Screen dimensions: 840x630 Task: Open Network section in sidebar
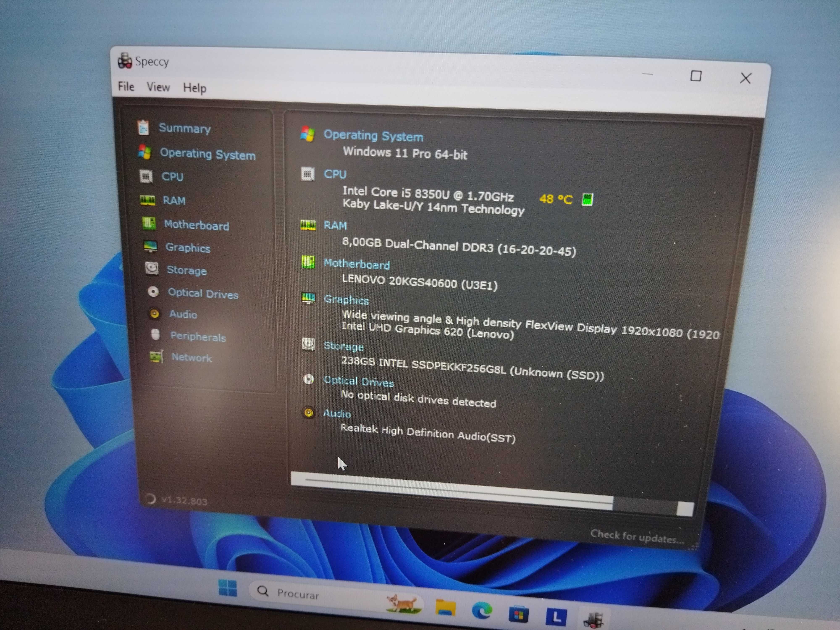(191, 357)
